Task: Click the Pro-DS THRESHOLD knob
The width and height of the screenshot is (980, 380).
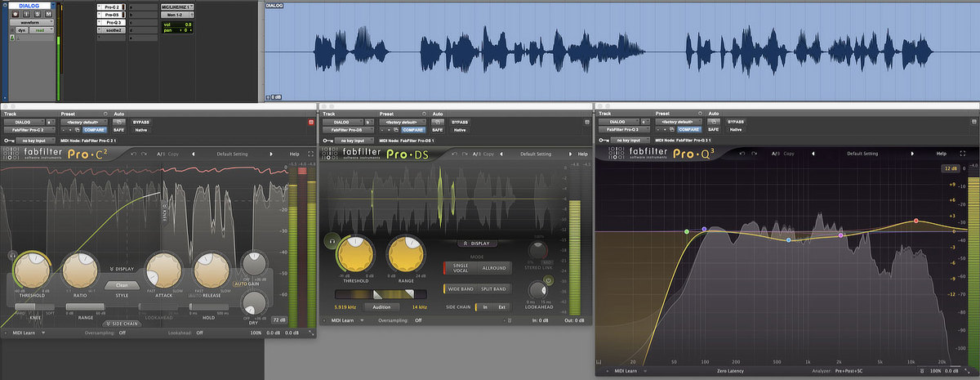Action: click(x=355, y=253)
